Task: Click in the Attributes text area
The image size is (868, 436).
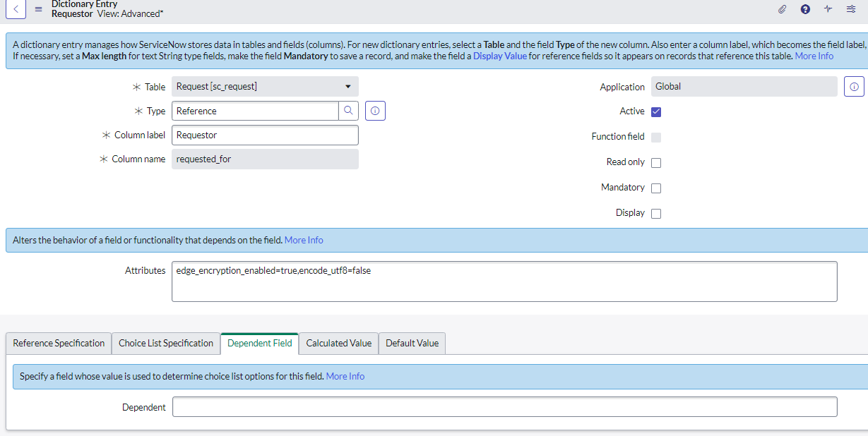Action: pos(504,281)
